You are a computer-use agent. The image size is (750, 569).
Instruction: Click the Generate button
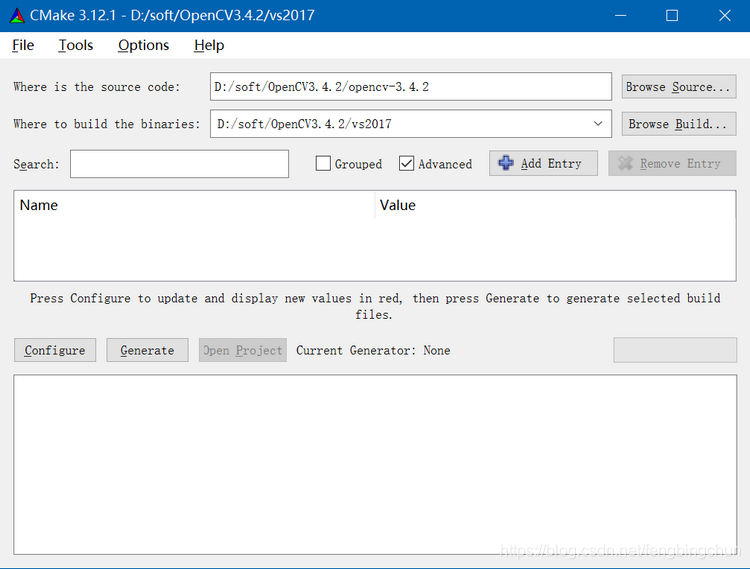147,350
